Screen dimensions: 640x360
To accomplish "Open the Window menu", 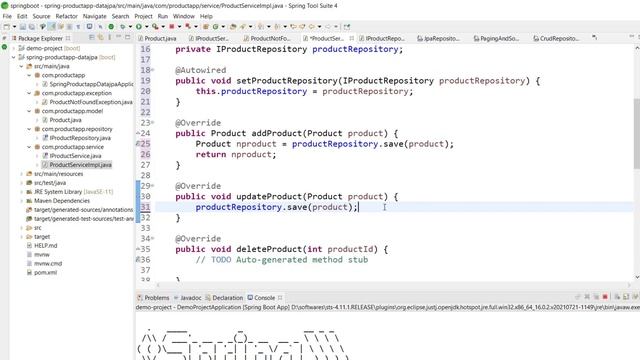I will 184,16.
